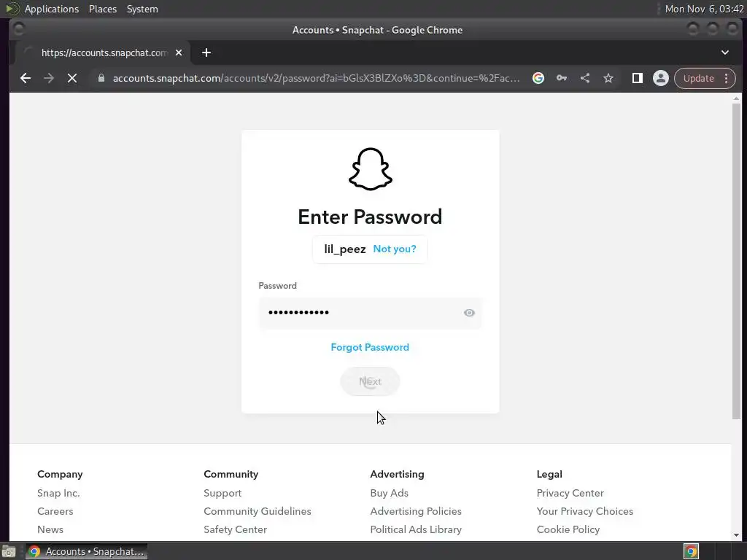Select the accounts.snapchat.com tab

tap(103, 52)
